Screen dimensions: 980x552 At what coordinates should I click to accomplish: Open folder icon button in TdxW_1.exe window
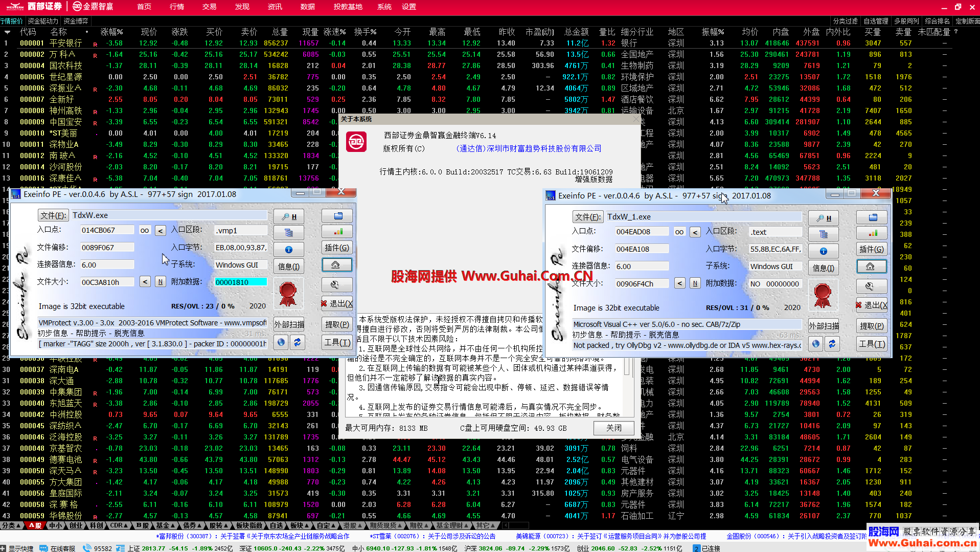872,217
